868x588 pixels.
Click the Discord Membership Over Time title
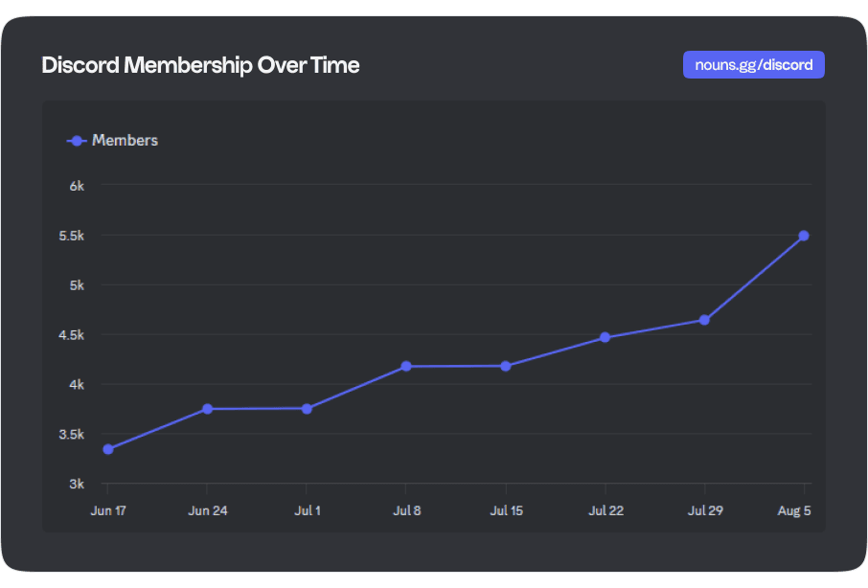pyautogui.click(x=200, y=65)
